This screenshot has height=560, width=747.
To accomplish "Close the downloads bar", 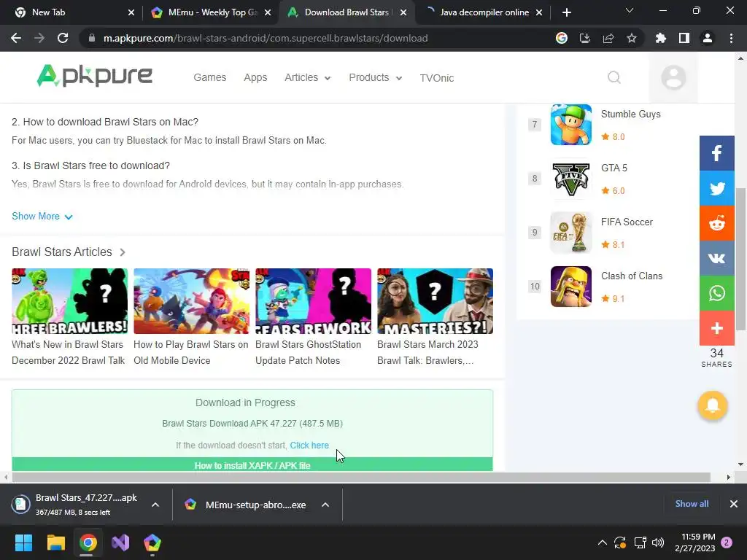I will click(x=734, y=504).
